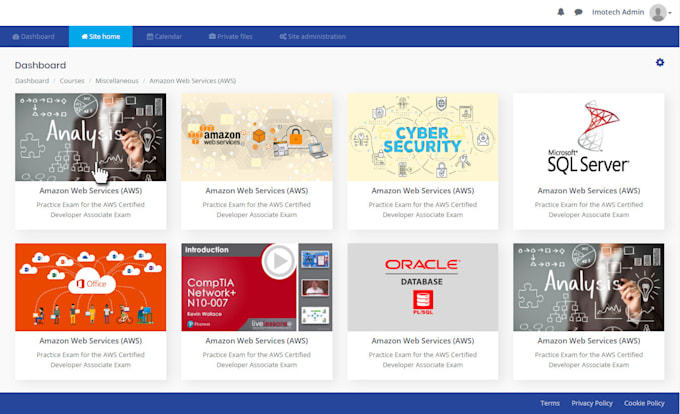Open the Dashboard tab in navbar
Image resolution: width=680 pixels, height=414 pixels.
34,36
